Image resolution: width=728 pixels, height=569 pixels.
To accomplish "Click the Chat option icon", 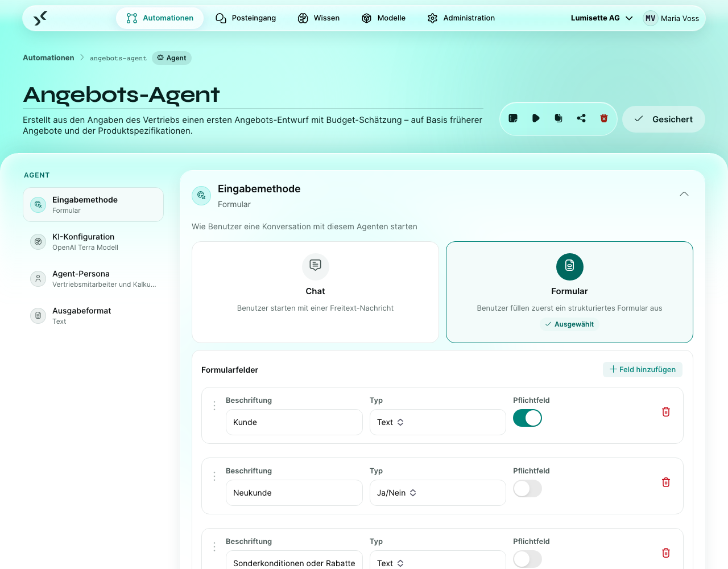I will click(316, 266).
